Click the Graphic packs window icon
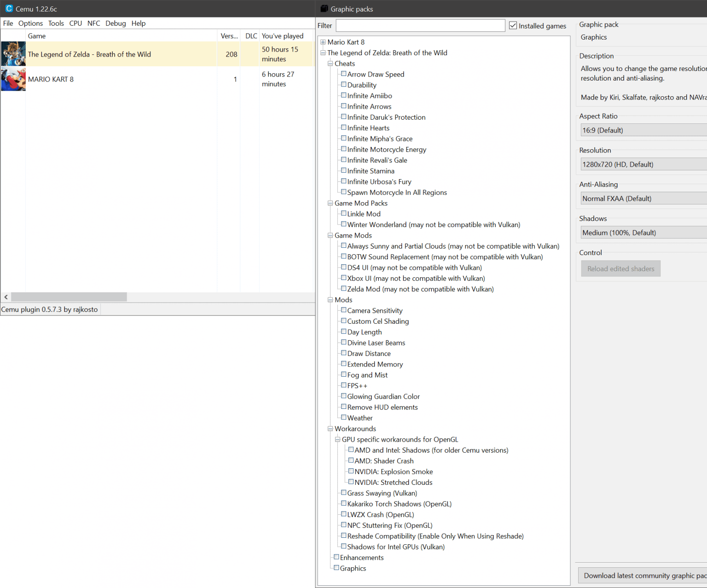 [x=324, y=8]
